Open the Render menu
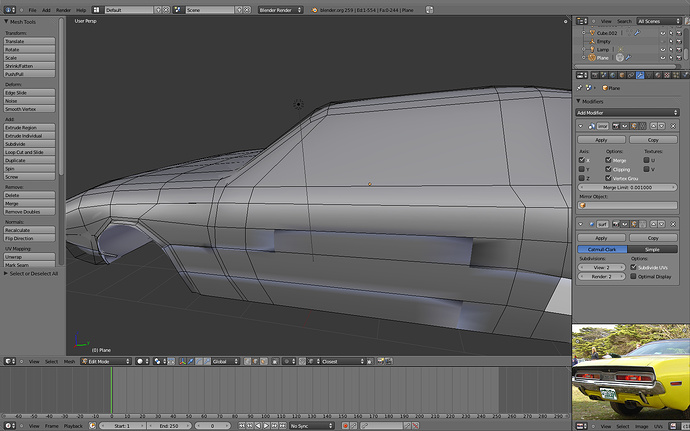Image resolution: width=690 pixels, height=431 pixels. [x=63, y=10]
